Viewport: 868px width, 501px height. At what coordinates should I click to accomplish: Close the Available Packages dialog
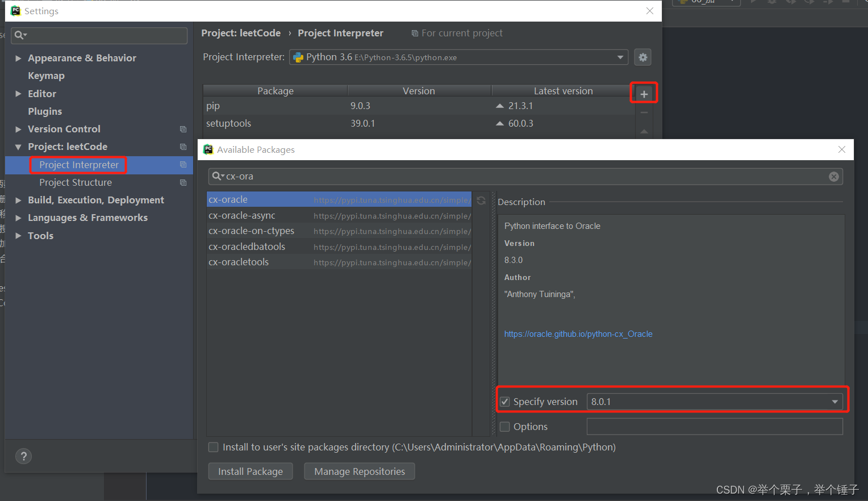click(841, 149)
